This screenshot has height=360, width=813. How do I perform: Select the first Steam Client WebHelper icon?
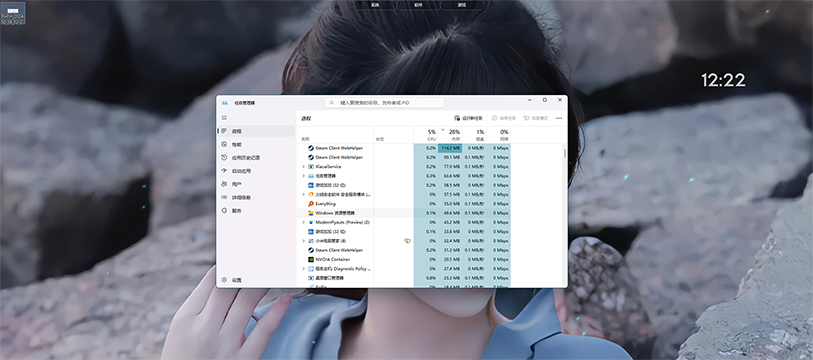point(311,148)
